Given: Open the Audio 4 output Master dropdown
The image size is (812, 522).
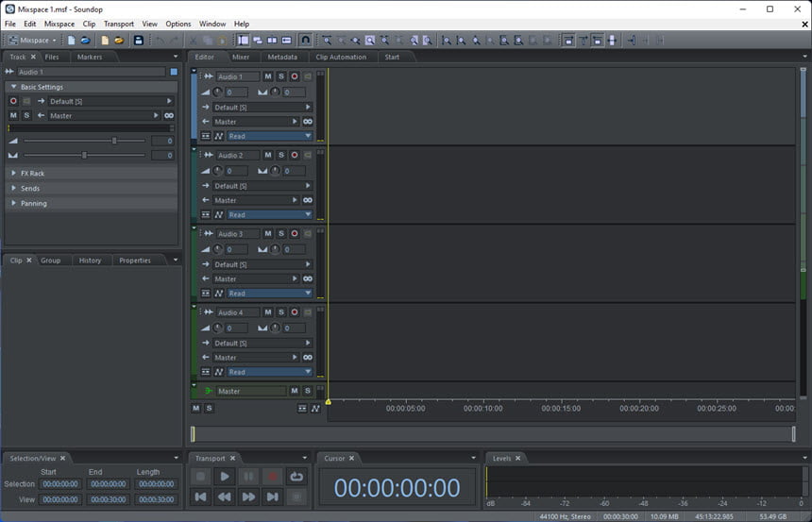Looking at the screenshot, I should click(256, 358).
